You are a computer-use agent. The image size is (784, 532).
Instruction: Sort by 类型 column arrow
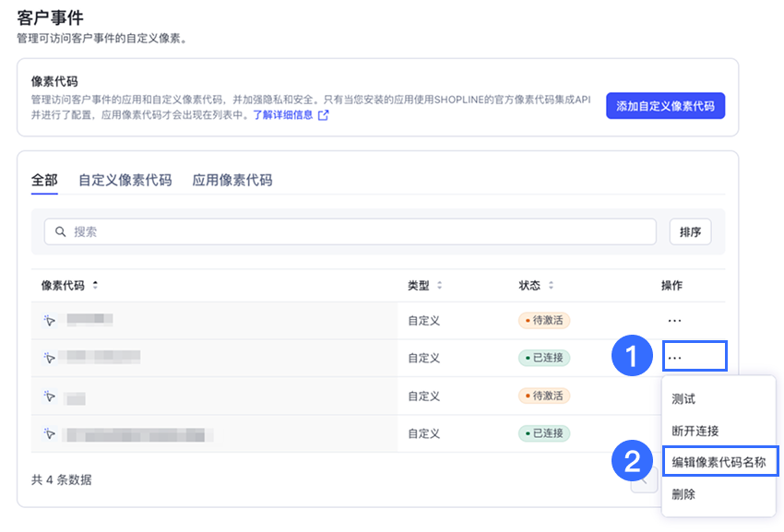[x=439, y=286]
